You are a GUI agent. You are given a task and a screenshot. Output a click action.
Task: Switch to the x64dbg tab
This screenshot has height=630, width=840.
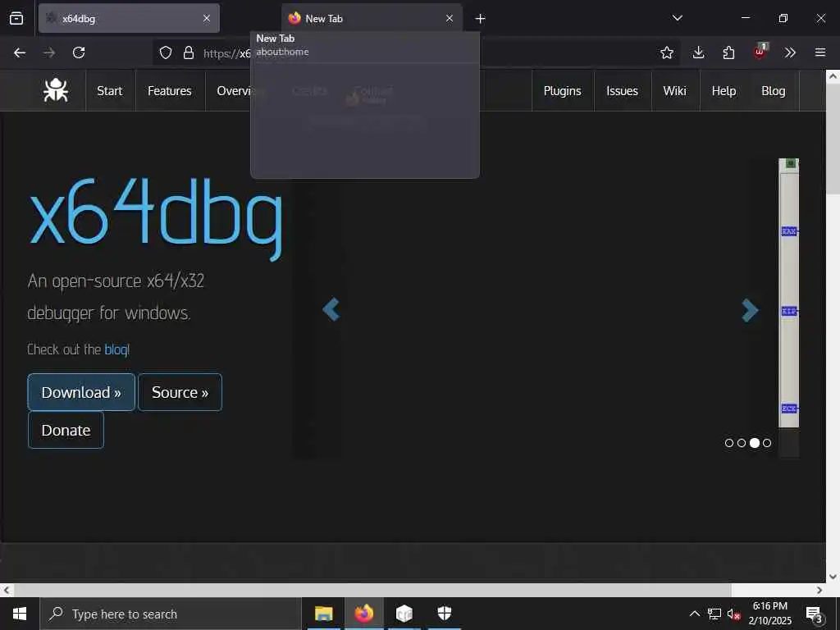[x=129, y=18]
